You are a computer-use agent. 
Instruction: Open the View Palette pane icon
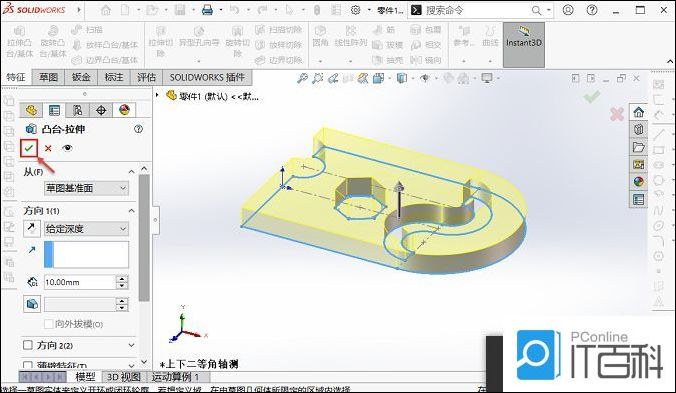click(638, 164)
